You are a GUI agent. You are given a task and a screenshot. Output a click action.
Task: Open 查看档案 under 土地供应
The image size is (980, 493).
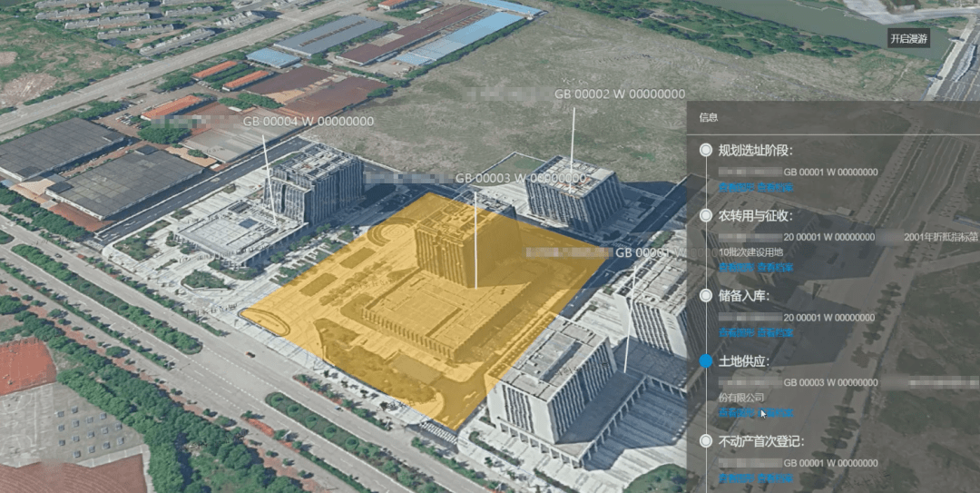(x=775, y=412)
